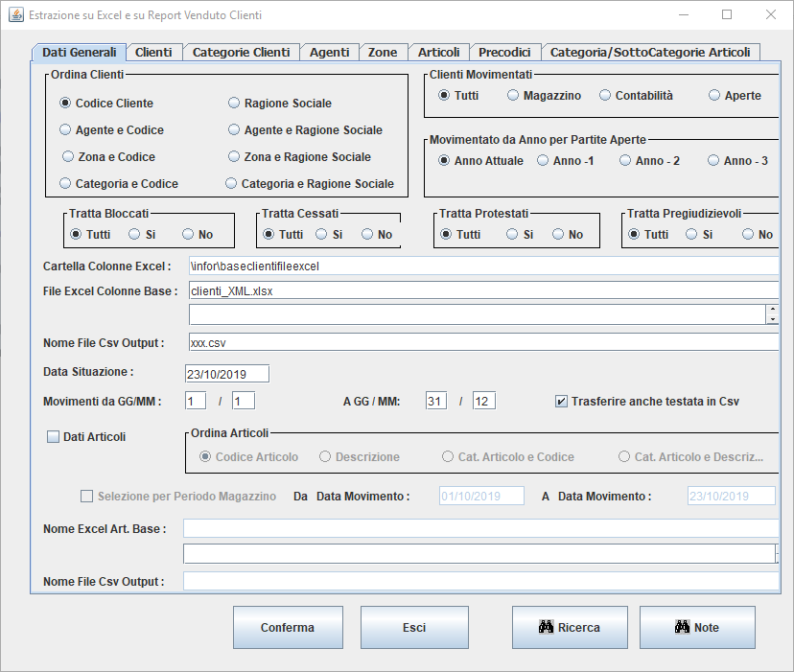Screen dimensions: 794x672
Task: Switch to the Clienti tab
Action: 153,52
